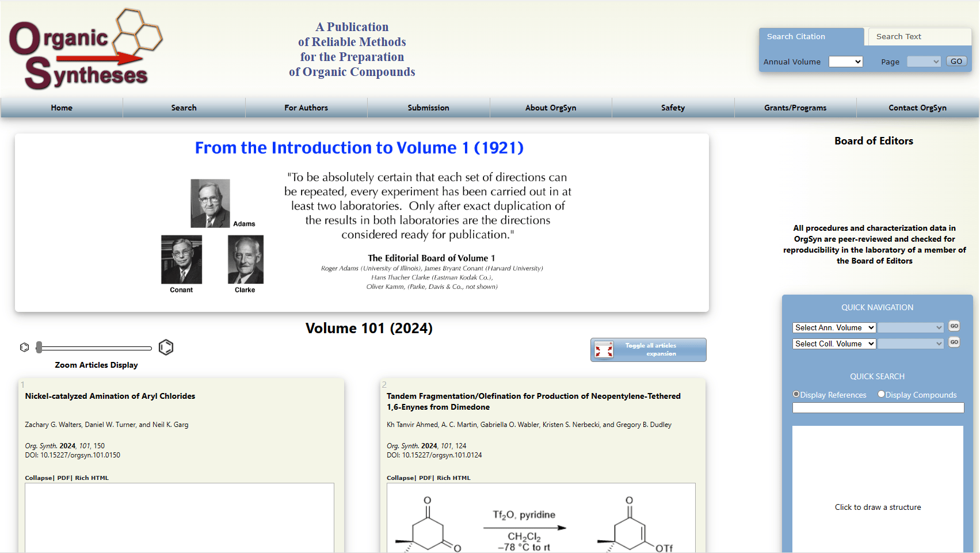
Task: Open the Grants/Programs menu
Action: click(x=795, y=108)
